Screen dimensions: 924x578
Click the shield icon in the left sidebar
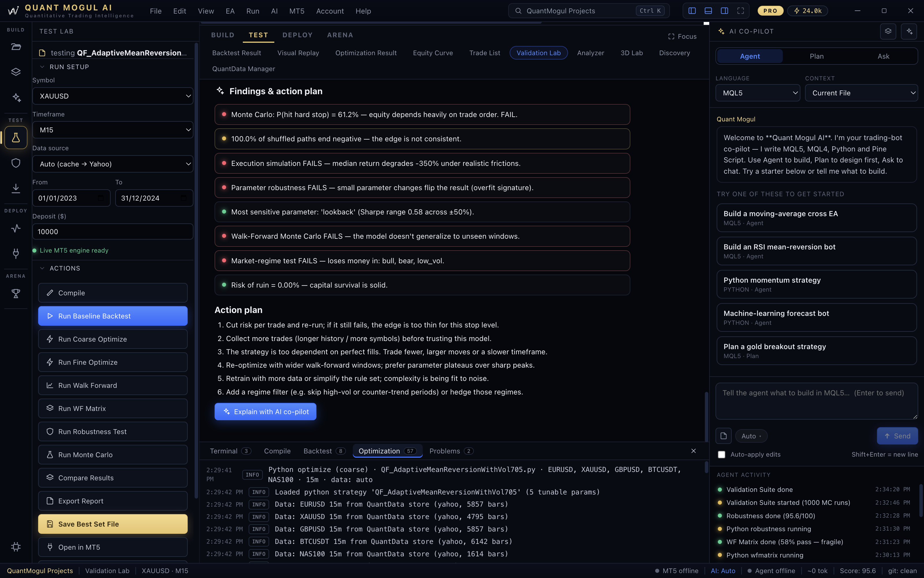coord(16,163)
